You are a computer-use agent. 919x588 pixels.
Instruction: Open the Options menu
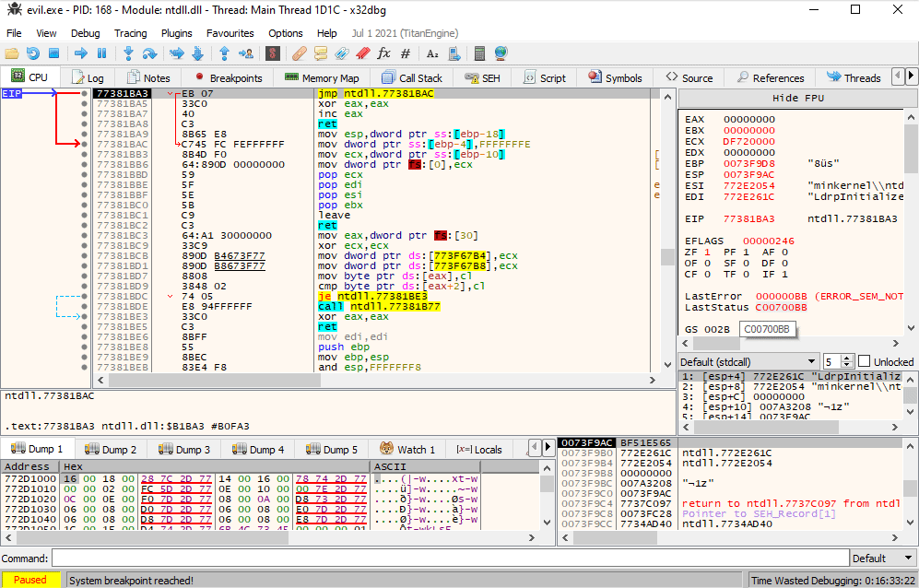(286, 33)
